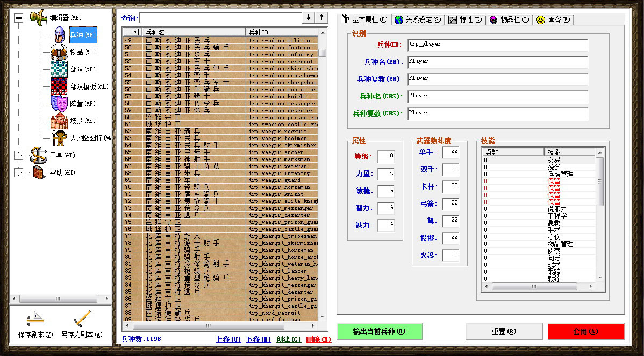Expand the 帮助 tree node
644x356 pixels.
tap(19, 172)
